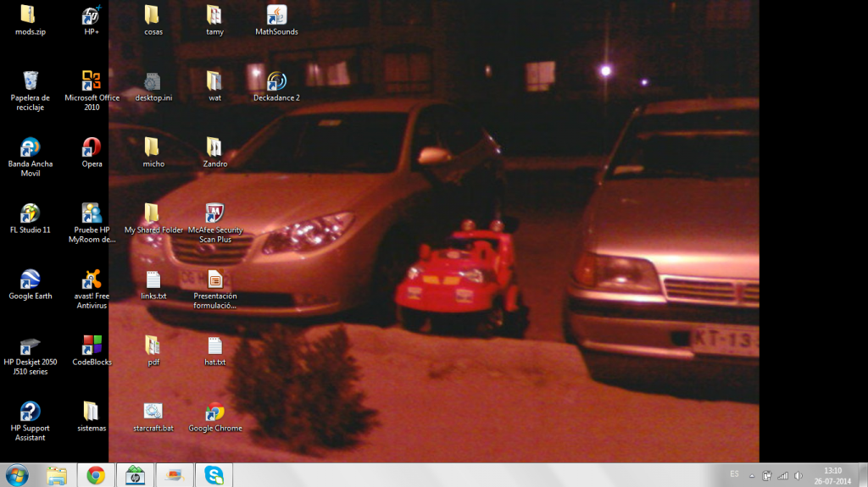Launch Google Earth from the desktop
The image size is (868, 487).
point(30,279)
